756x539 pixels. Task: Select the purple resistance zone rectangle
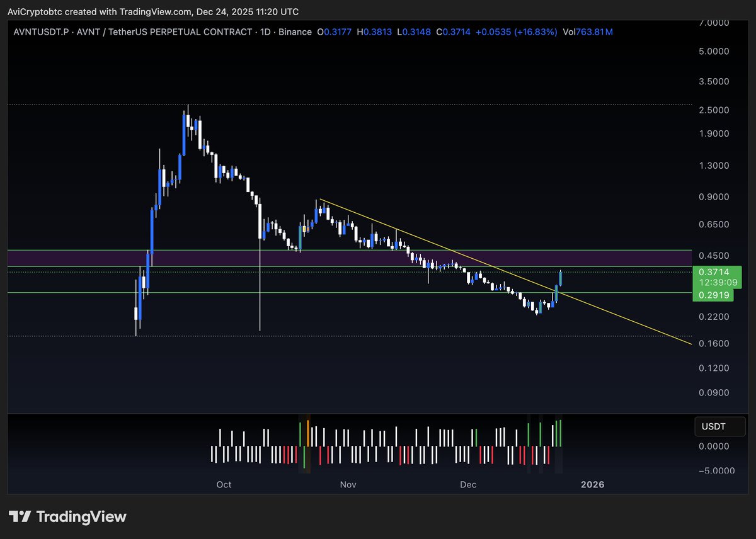coord(350,258)
